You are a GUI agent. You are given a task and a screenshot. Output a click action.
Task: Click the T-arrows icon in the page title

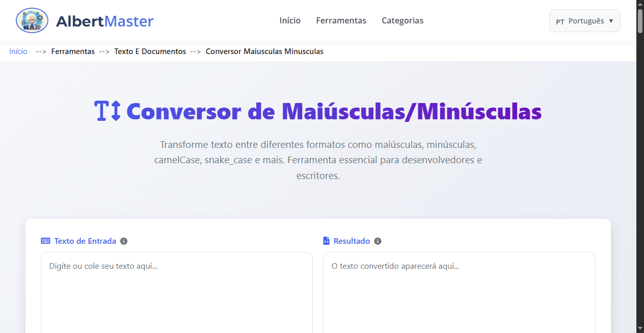[107, 111]
